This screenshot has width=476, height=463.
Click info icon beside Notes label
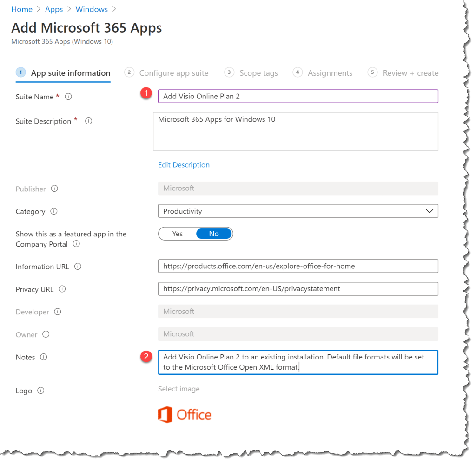[44, 357]
